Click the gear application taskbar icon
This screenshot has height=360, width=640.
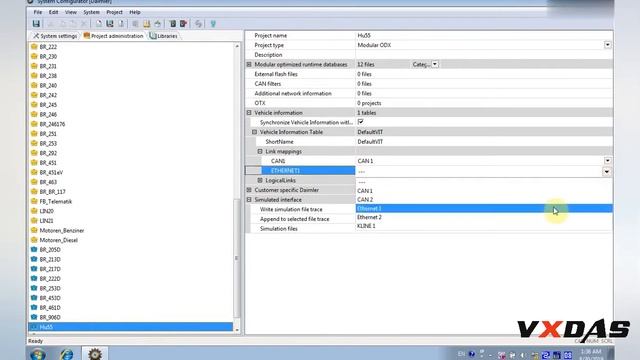point(95,354)
